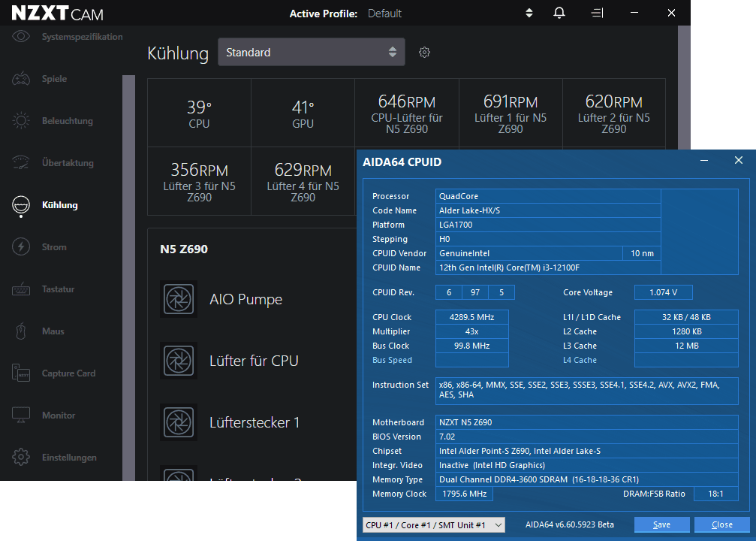Select the AIO Pumpe entry

(x=246, y=299)
